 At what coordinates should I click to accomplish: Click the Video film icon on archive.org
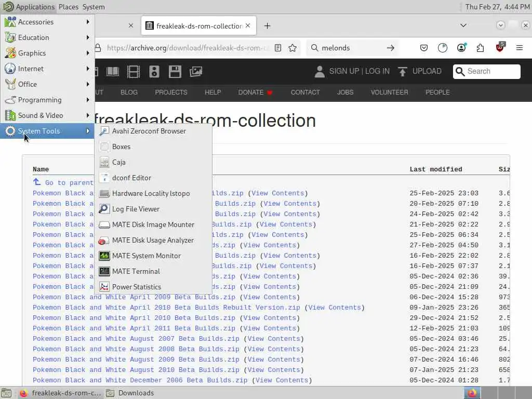coord(134,72)
